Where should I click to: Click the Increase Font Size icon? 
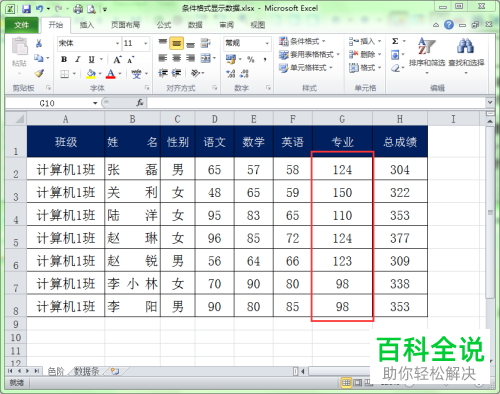coord(117,60)
